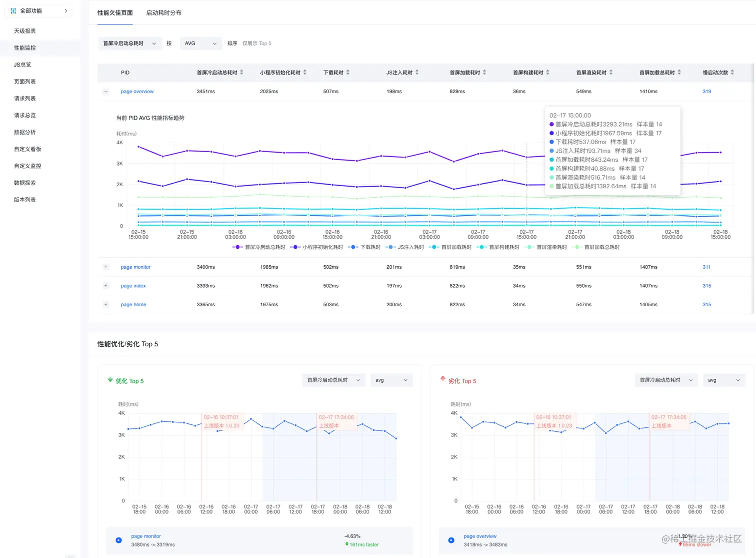Image resolution: width=756 pixels, height=558 pixels.
Task: Expand the page home row
Action: (106, 304)
